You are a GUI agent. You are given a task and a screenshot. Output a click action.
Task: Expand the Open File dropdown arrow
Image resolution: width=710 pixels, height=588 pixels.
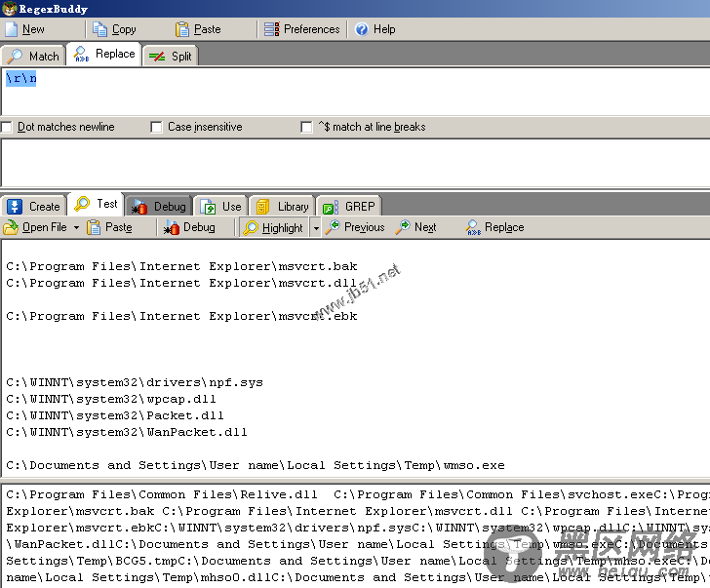[x=76, y=227]
